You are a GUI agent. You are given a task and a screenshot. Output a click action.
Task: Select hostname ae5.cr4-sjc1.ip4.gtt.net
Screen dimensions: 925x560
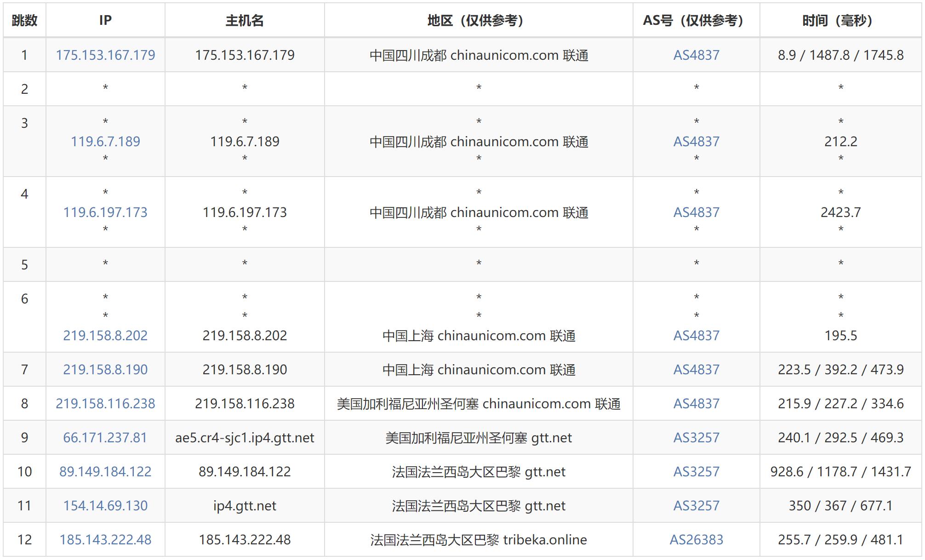click(245, 438)
